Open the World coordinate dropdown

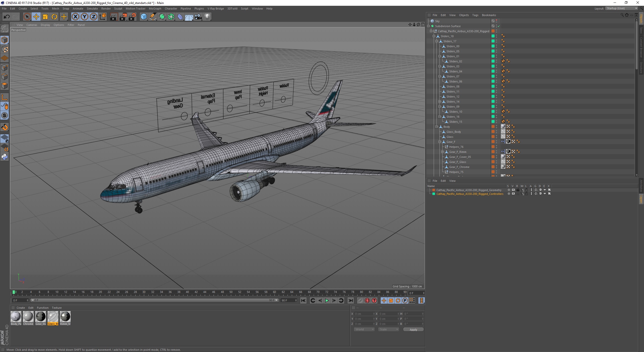pyautogui.click(x=364, y=329)
